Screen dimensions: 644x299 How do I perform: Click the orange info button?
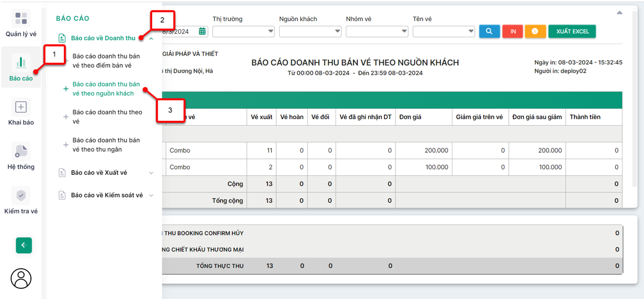(535, 31)
